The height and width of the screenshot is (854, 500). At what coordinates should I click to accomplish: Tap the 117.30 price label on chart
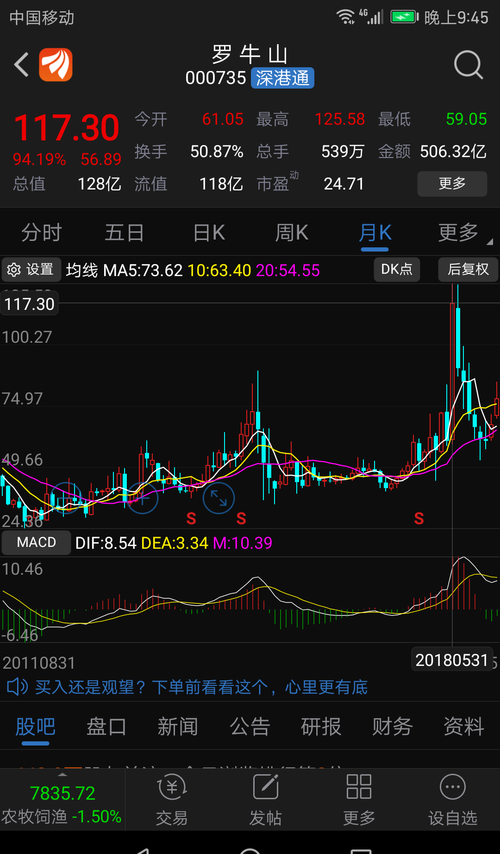[x=30, y=304]
